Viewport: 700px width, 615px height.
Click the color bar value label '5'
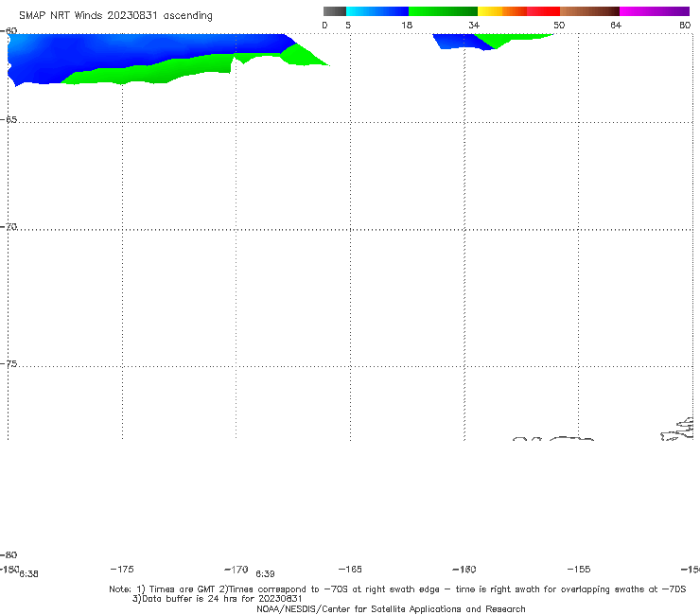coord(348,26)
